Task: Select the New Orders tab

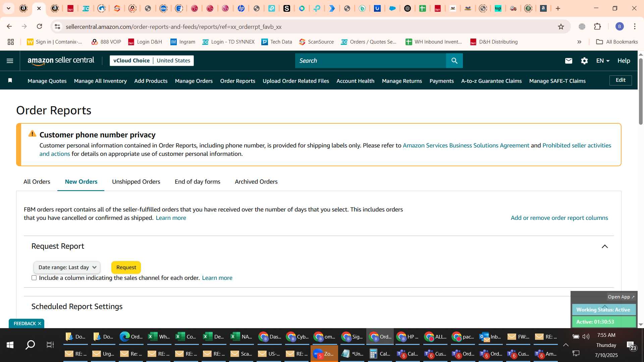Action: pos(81,182)
